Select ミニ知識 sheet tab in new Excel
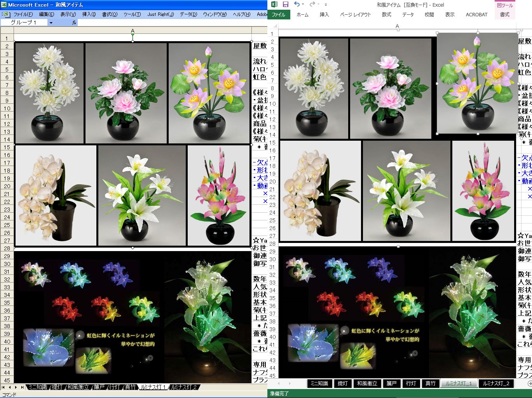Image resolution: width=532 pixels, height=398 pixels. click(x=319, y=383)
